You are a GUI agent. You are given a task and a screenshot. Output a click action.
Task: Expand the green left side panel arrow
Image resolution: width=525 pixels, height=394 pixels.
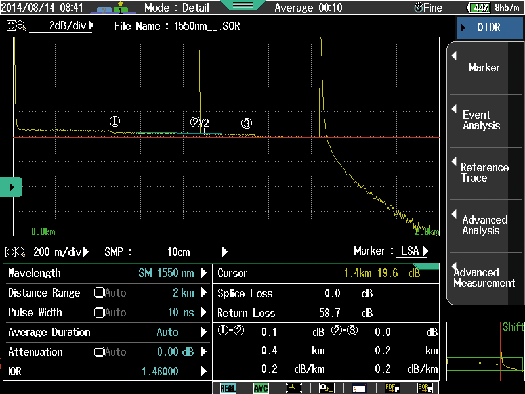[11, 187]
